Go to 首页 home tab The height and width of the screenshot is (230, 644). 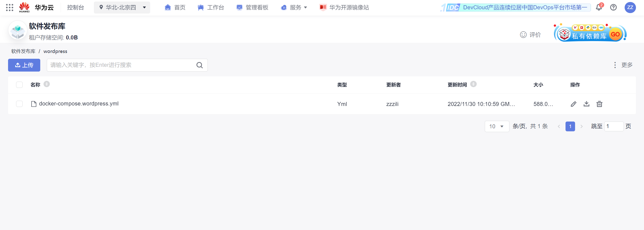175,8
